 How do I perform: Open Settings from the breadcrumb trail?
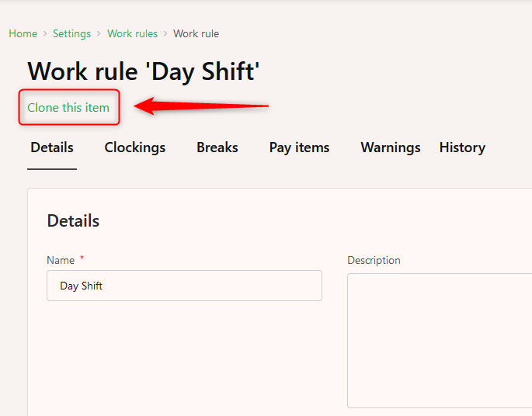(71, 33)
